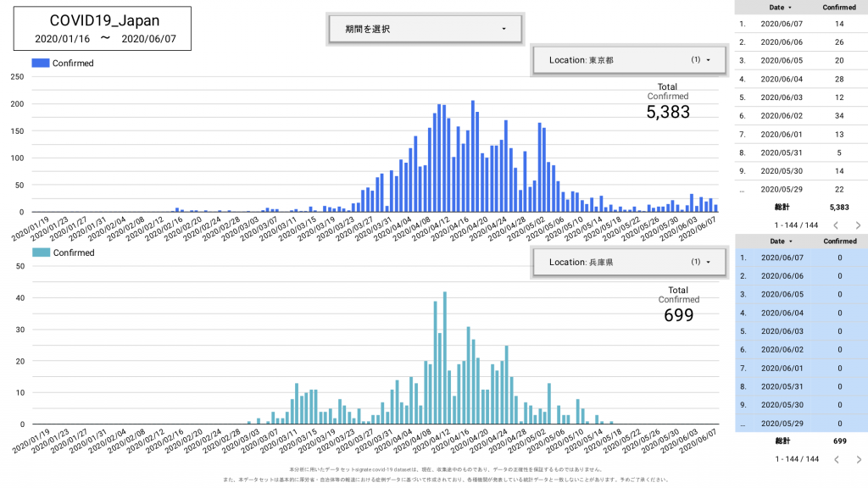Image resolution: width=868 pixels, height=488 pixels.
Task: Click the Date sort arrow in Hyogo table
Action: click(791, 241)
